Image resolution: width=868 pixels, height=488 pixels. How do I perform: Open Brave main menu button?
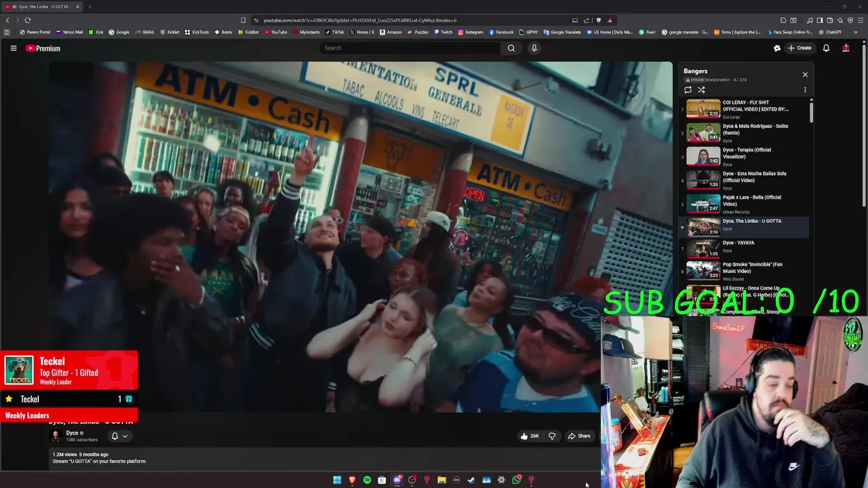point(860,20)
